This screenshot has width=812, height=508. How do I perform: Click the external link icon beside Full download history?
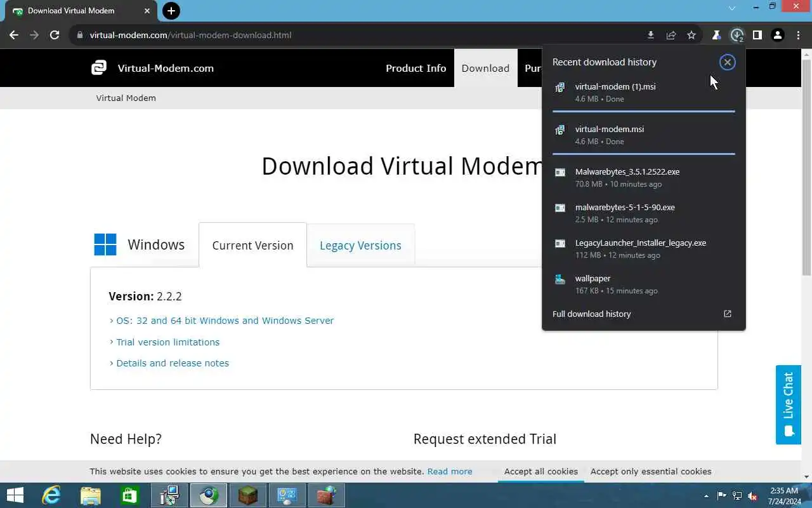coord(728,314)
